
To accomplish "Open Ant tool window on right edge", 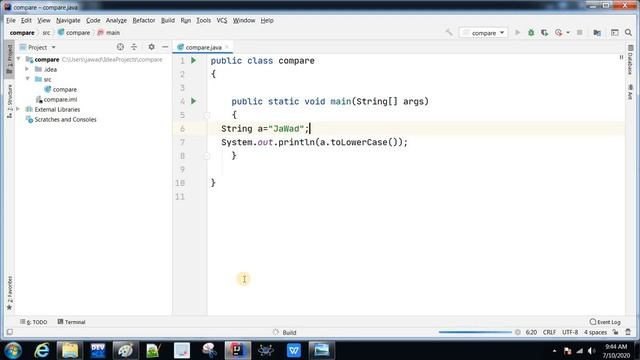I will tap(630, 92).
